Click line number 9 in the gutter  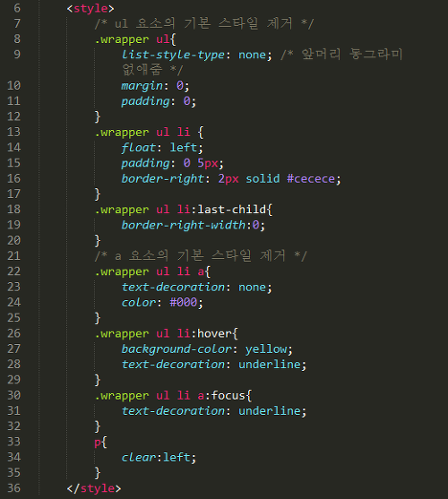(x=17, y=55)
